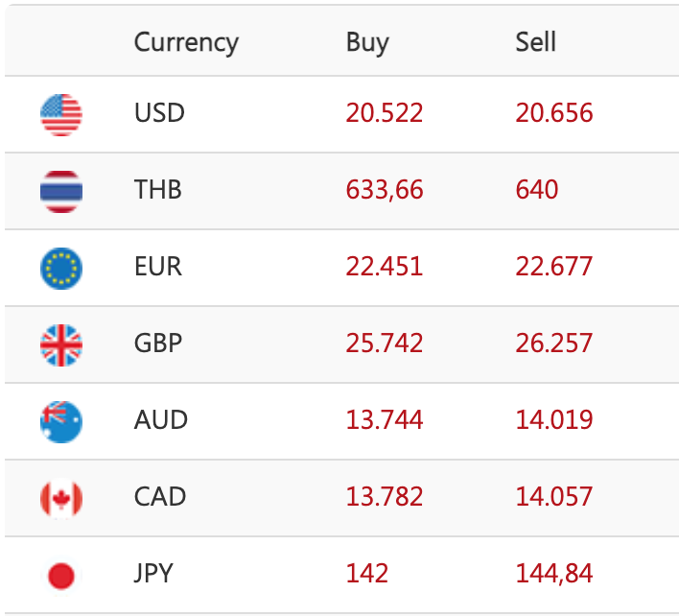Select the Currency column header
679x616 pixels.
point(186,42)
